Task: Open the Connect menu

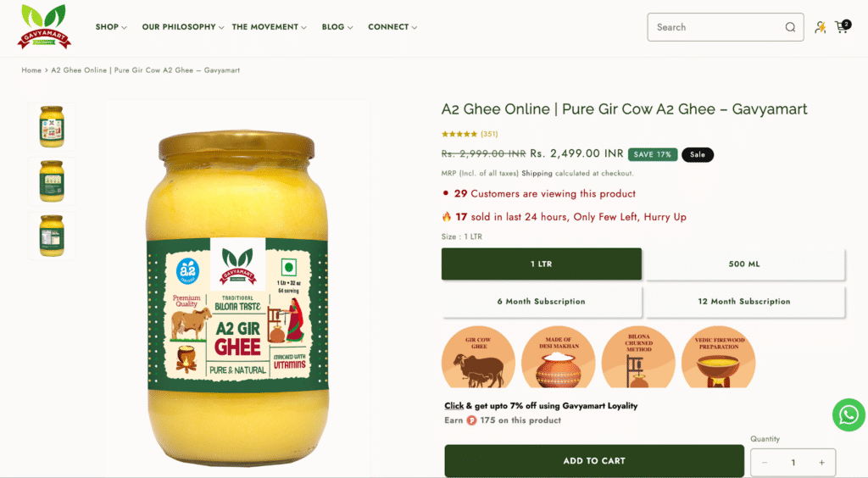Action: (392, 27)
